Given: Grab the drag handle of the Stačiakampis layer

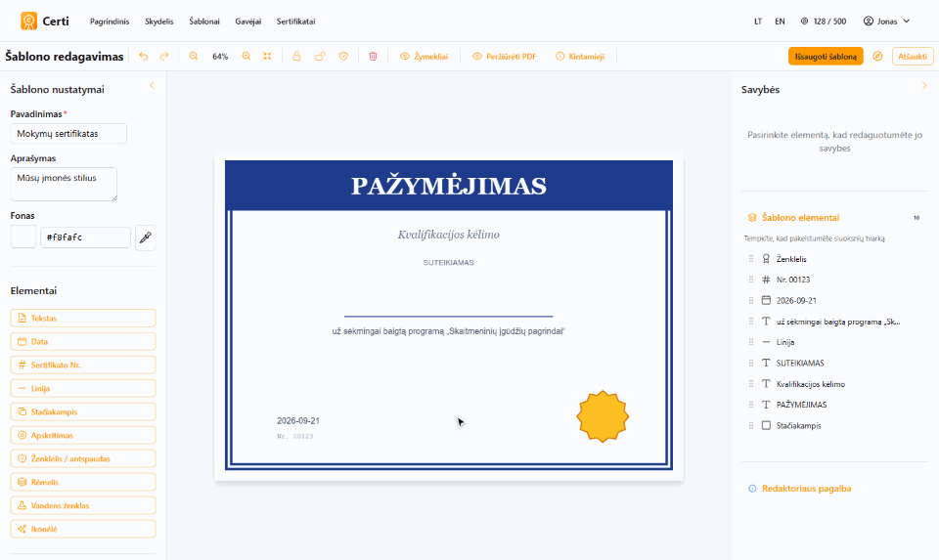Looking at the screenshot, I should pos(751,425).
